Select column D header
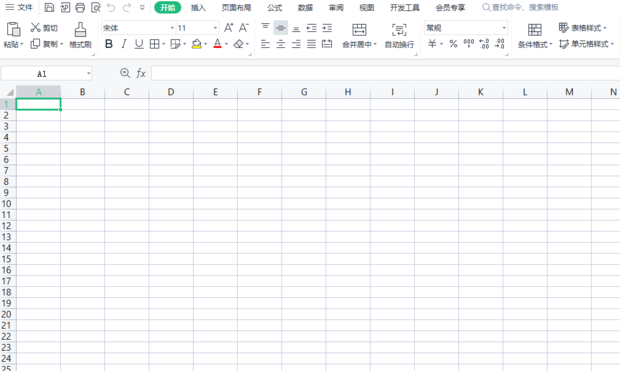Screen dimensions: 620x371 point(171,92)
